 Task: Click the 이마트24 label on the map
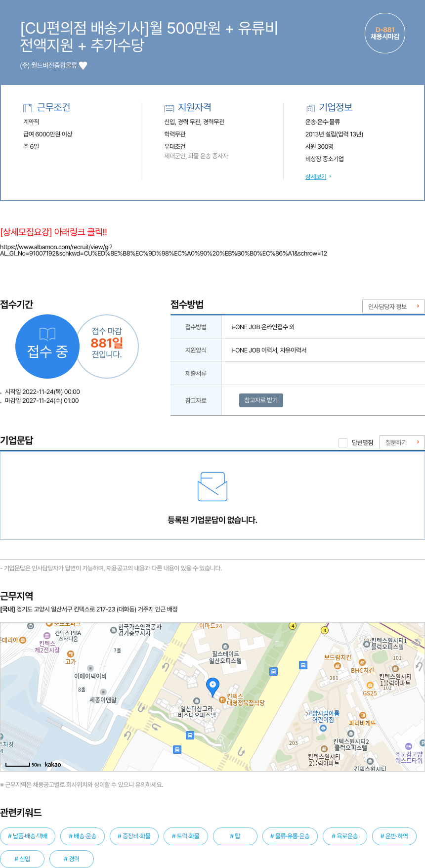pyautogui.click(x=211, y=626)
